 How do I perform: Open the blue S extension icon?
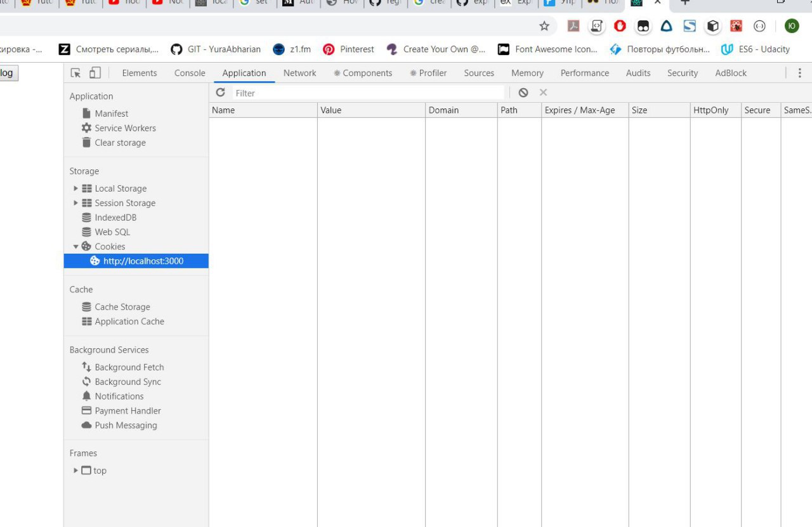[x=690, y=26]
